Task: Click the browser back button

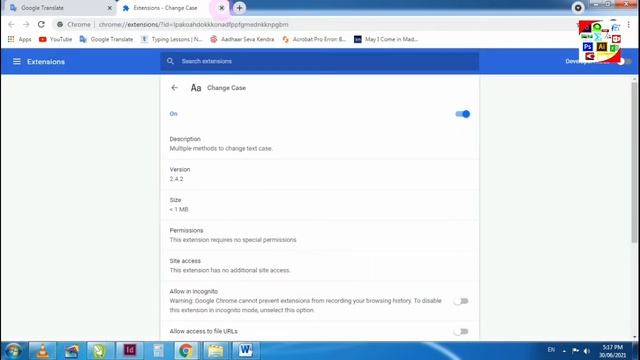Action: (11, 24)
